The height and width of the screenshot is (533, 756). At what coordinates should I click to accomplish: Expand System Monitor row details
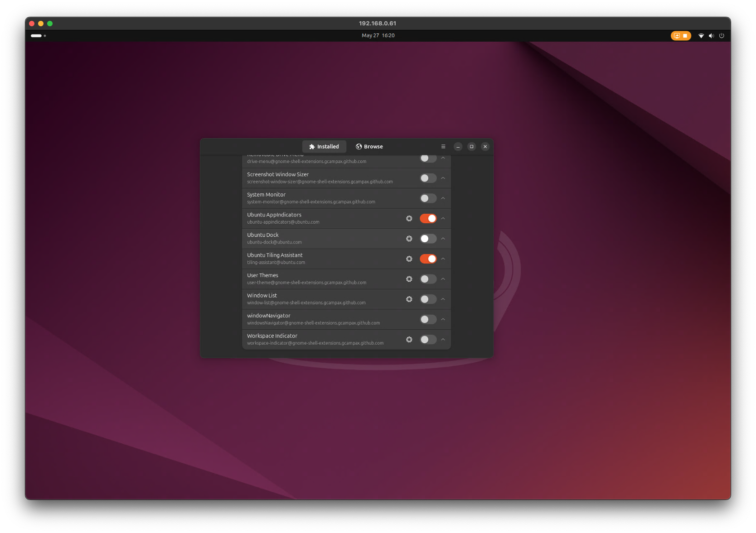click(443, 198)
